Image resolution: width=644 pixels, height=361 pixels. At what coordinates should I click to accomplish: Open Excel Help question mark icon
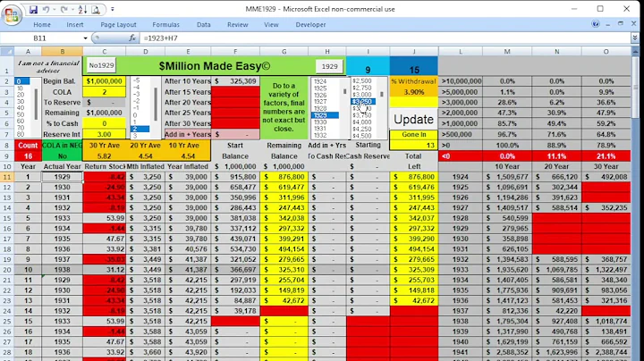596,24
